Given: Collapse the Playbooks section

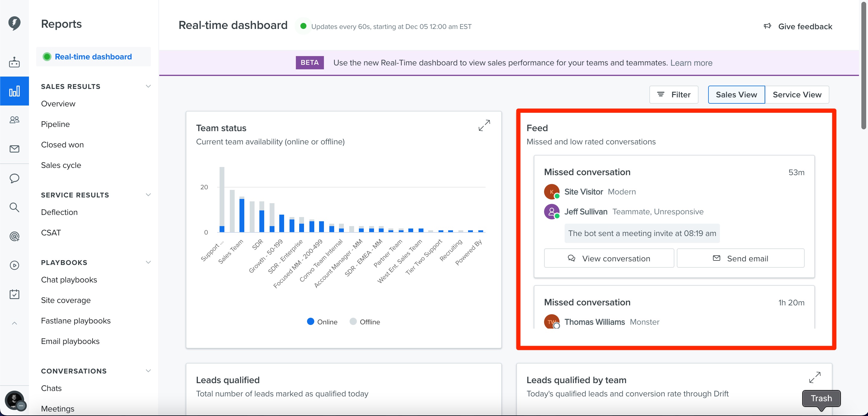Looking at the screenshot, I should [148, 262].
